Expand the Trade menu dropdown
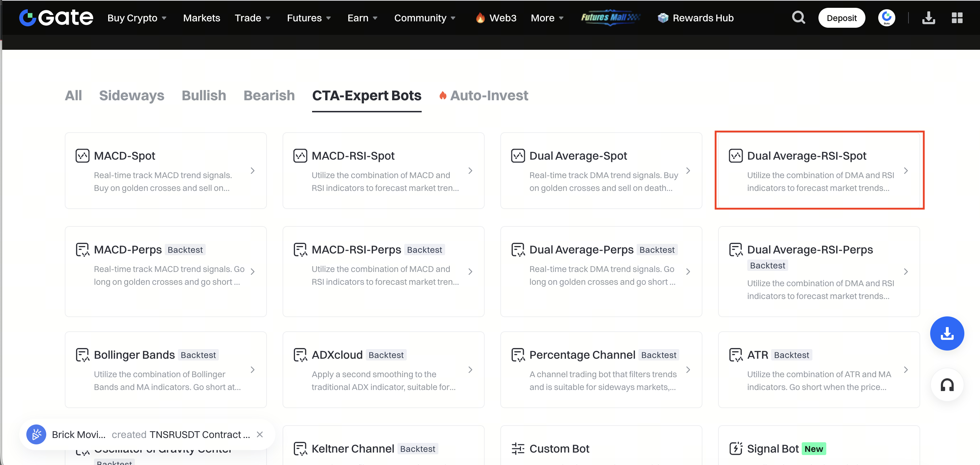 tap(253, 18)
